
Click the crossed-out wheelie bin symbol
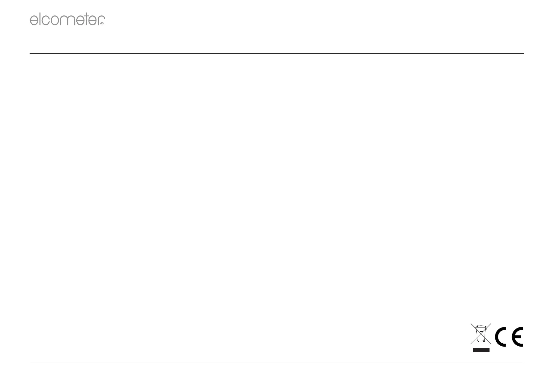point(481,334)
